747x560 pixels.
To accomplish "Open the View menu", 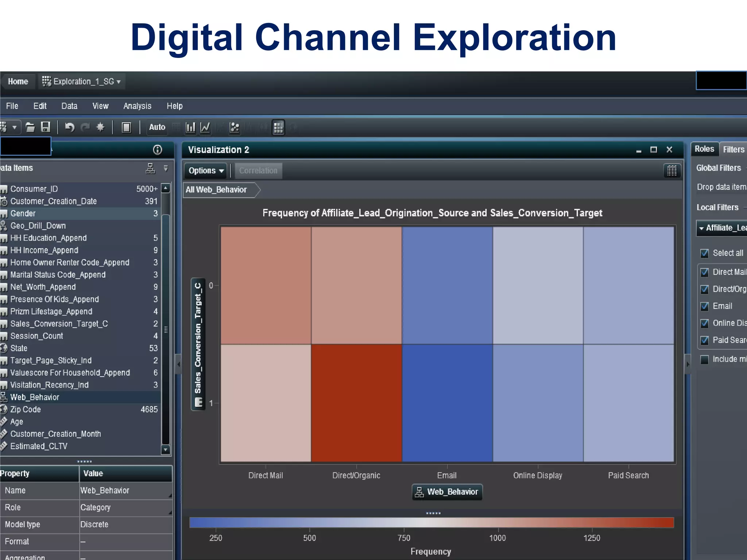I will pos(100,106).
